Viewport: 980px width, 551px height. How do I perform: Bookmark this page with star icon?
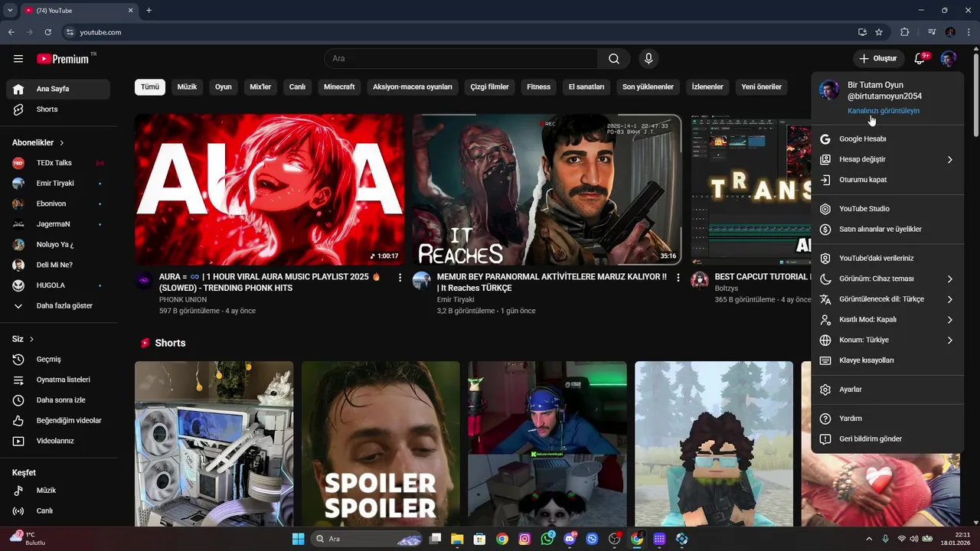(x=879, y=32)
